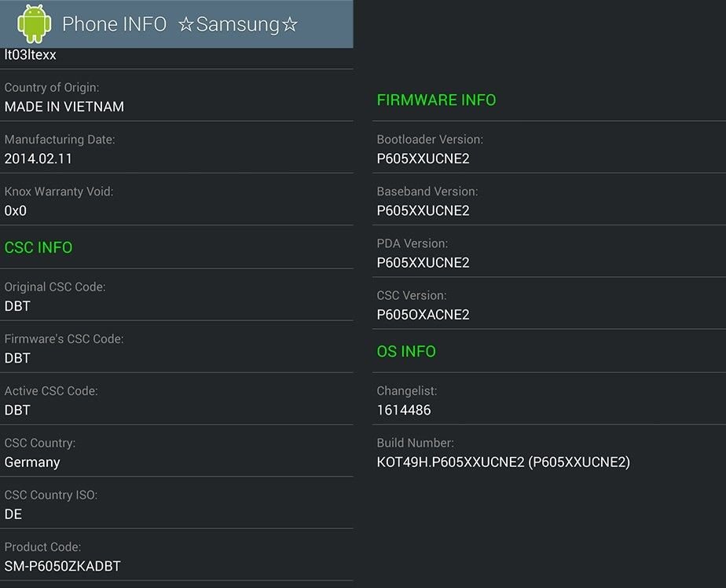Image resolution: width=726 pixels, height=588 pixels.
Task: Tap the Firmware's CSC Code row
Action: pyautogui.click(x=177, y=347)
